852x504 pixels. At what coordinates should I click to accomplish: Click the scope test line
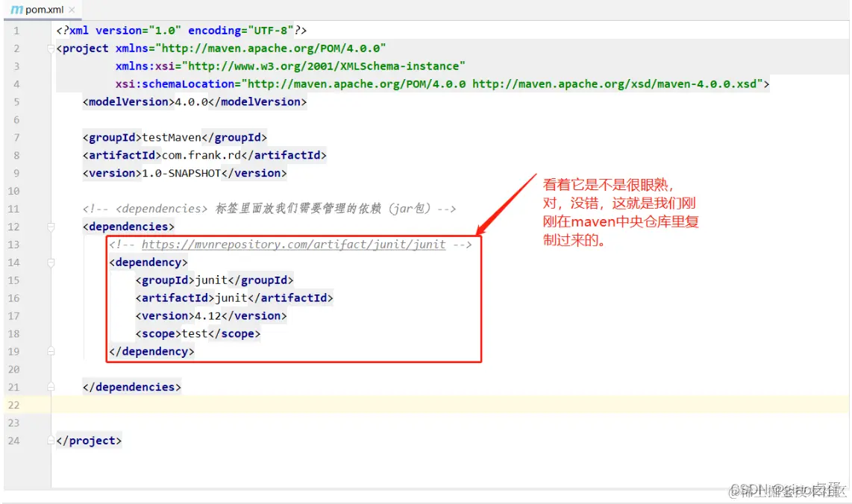pyautogui.click(x=198, y=333)
